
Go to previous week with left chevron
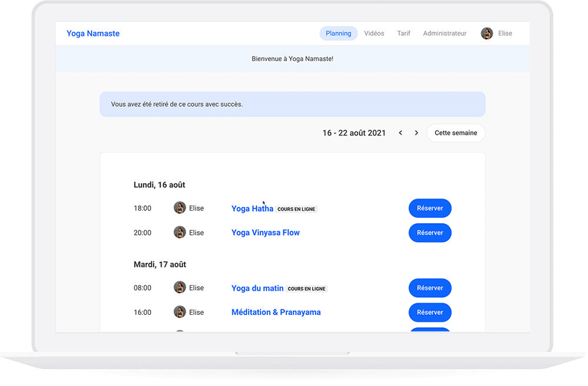click(400, 133)
